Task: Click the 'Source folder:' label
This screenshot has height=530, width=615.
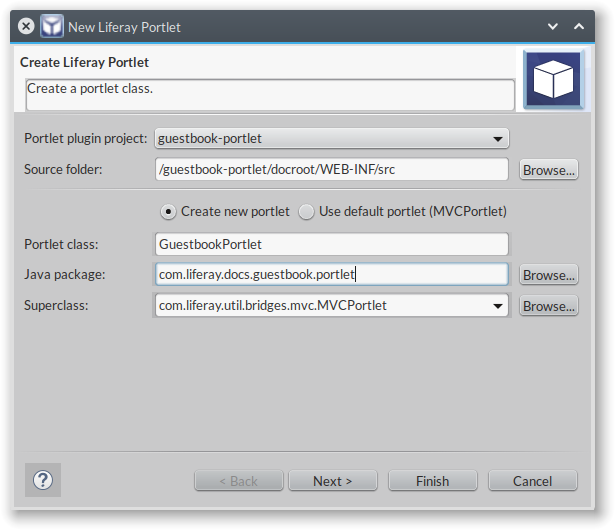Action: coord(63,169)
